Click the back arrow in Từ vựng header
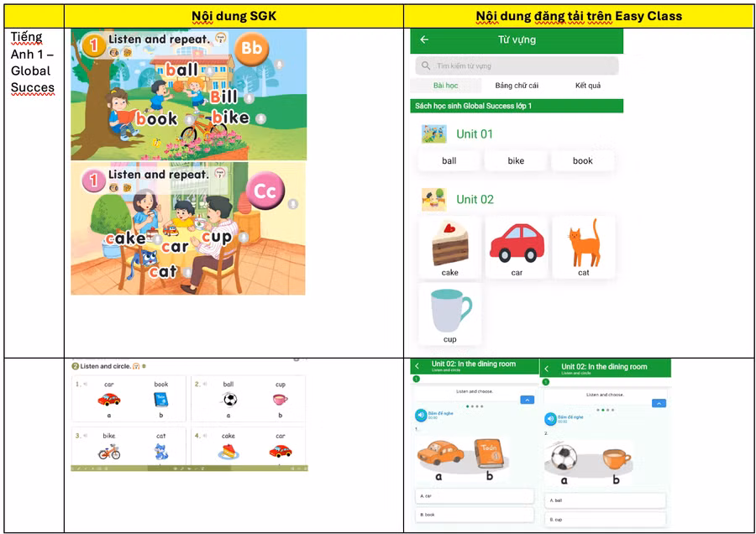The height and width of the screenshot is (534, 756). 424,39
